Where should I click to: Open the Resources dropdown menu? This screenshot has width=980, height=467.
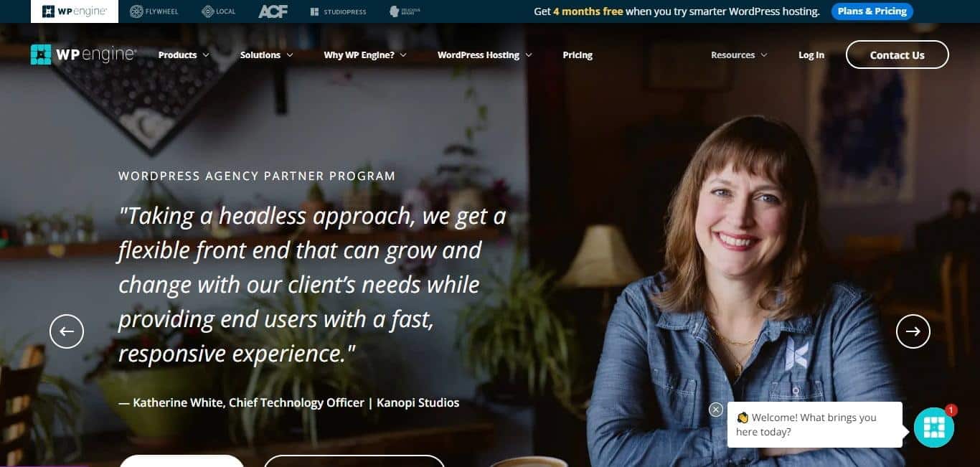[x=739, y=55]
